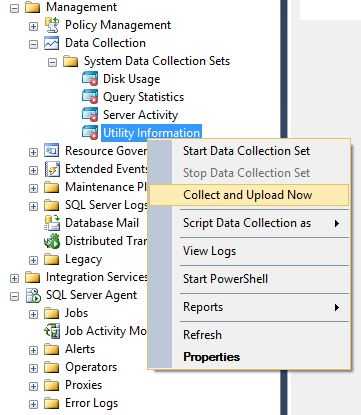Select the Query Statistics tree label

point(143,97)
